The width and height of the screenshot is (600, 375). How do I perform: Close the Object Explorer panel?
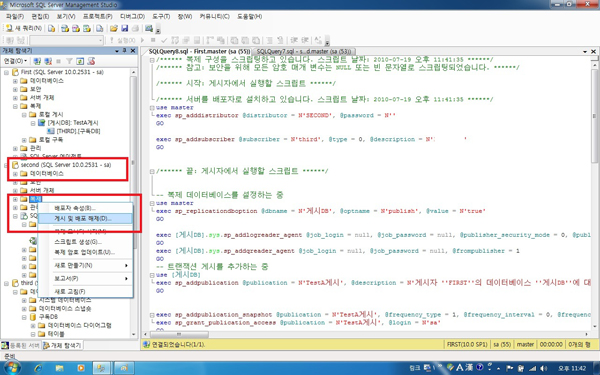pyautogui.click(x=133, y=51)
